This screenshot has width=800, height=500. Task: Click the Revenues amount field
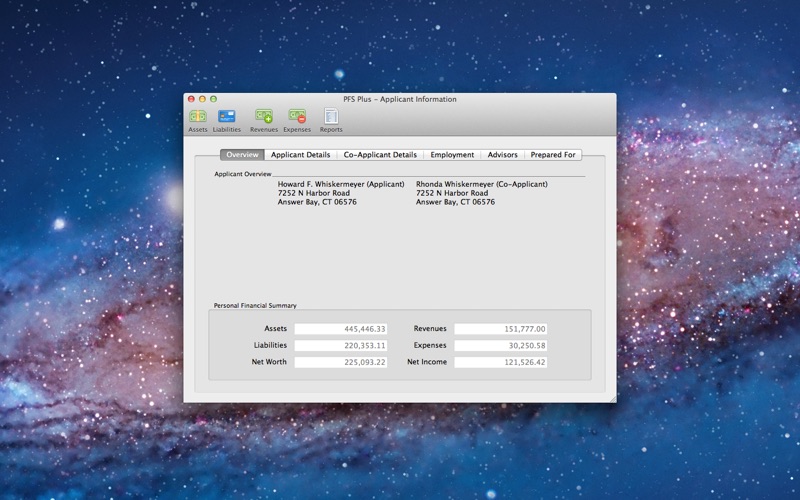coord(500,328)
